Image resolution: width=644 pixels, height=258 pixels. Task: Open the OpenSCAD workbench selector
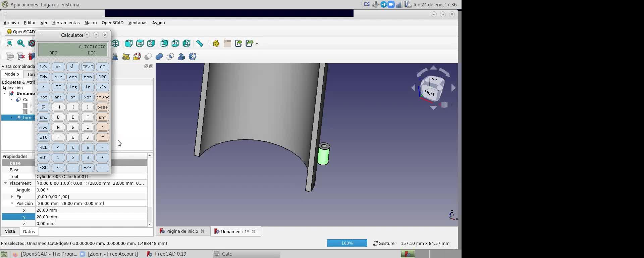pyautogui.click(x=21, y=32)
